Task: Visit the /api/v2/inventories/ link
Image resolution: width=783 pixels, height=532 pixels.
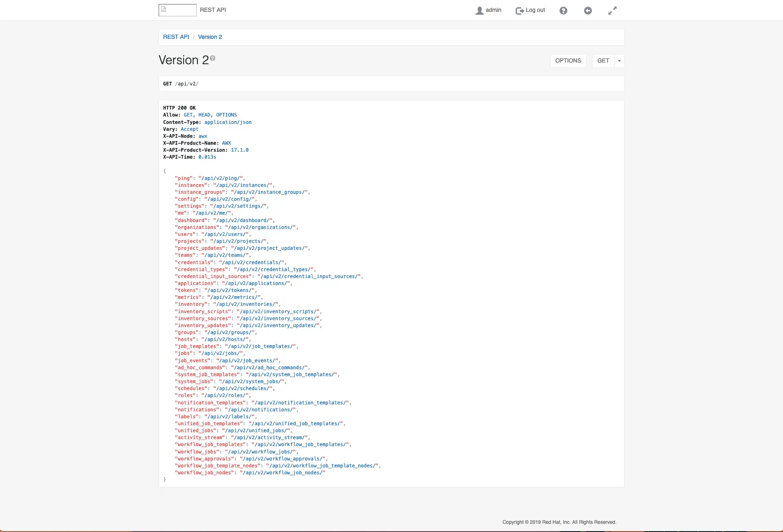Action: click(x=247, y=304)
